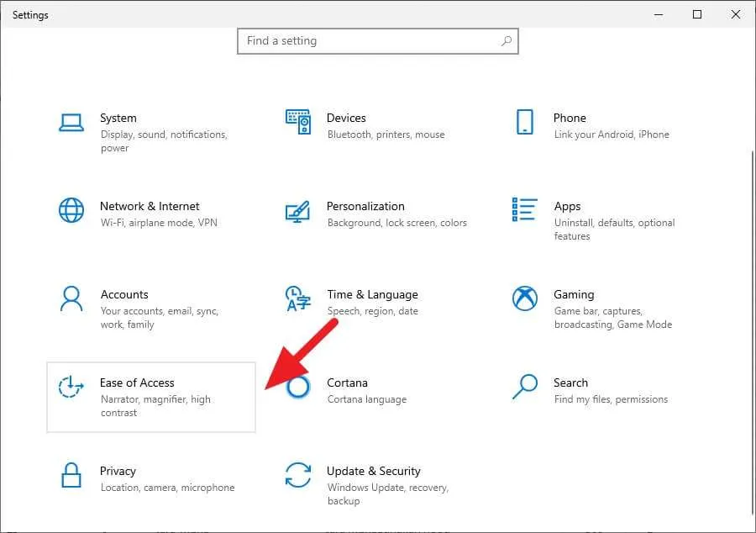The height and width of the screenshot is (533, 756).
Task: Go to the Gaming title
Action: click(574, 294)
